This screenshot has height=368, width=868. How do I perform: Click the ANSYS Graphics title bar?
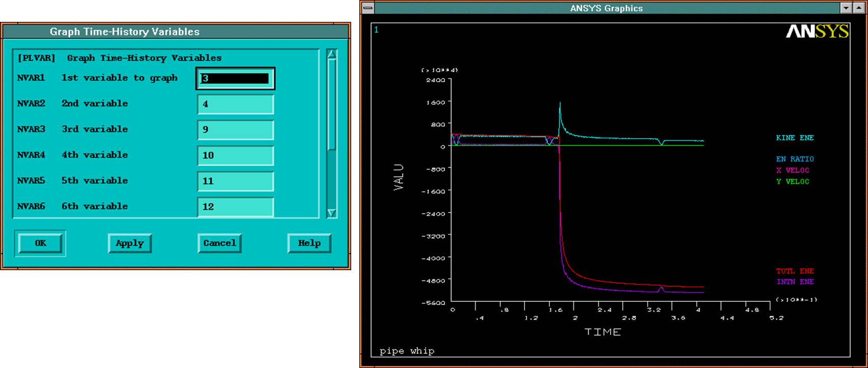607,8
